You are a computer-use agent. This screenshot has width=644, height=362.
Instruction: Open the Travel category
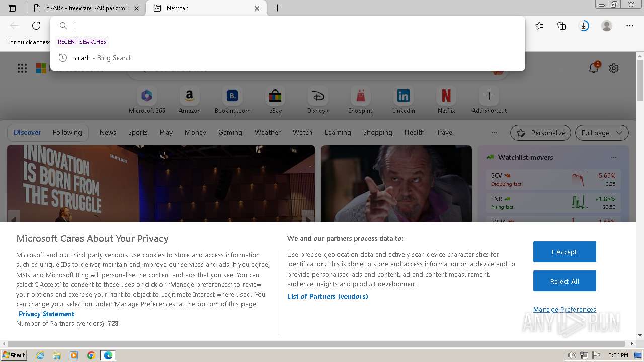[x=445, y=132]
